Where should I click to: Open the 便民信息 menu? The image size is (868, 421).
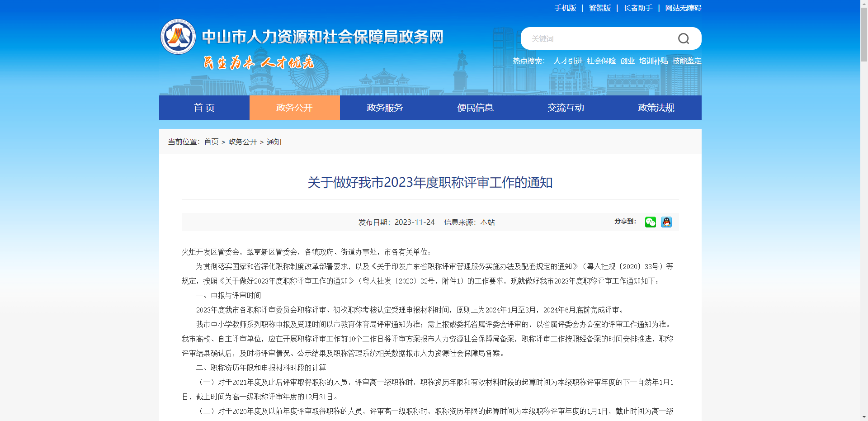(x=475, y=108)
